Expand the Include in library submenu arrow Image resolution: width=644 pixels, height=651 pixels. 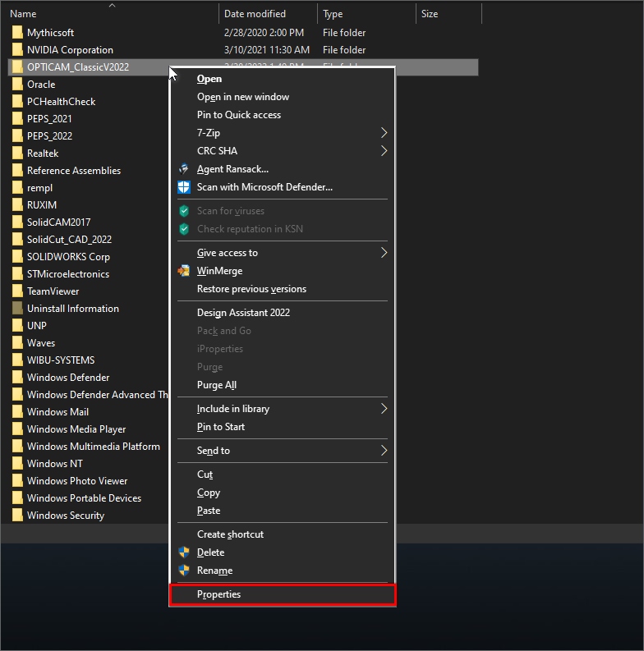[x=384, y=409]
